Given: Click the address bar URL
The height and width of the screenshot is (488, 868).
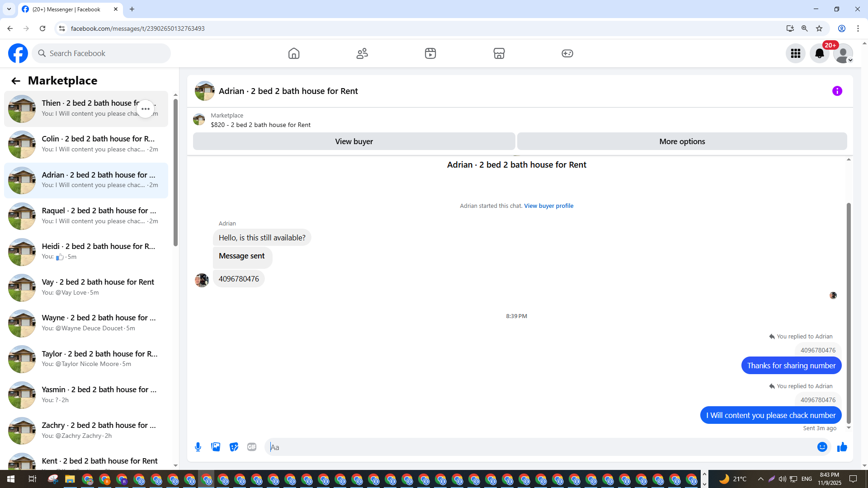Looking at the screenshot, I should [x=138, y=28].
